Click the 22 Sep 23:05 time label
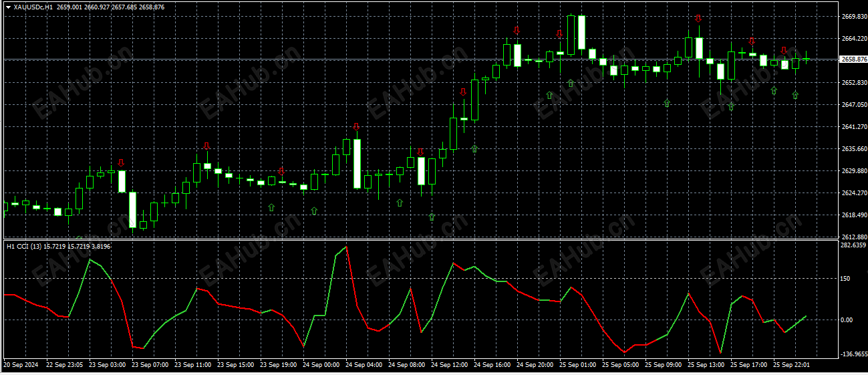Viewport: 868px width, 375px height. click(64, 365)
